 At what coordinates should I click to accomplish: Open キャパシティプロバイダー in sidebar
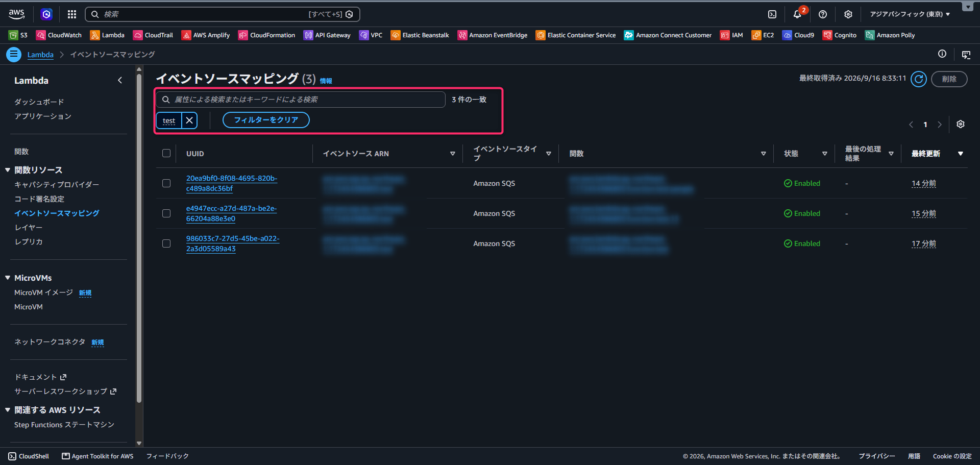click(57, 185)
